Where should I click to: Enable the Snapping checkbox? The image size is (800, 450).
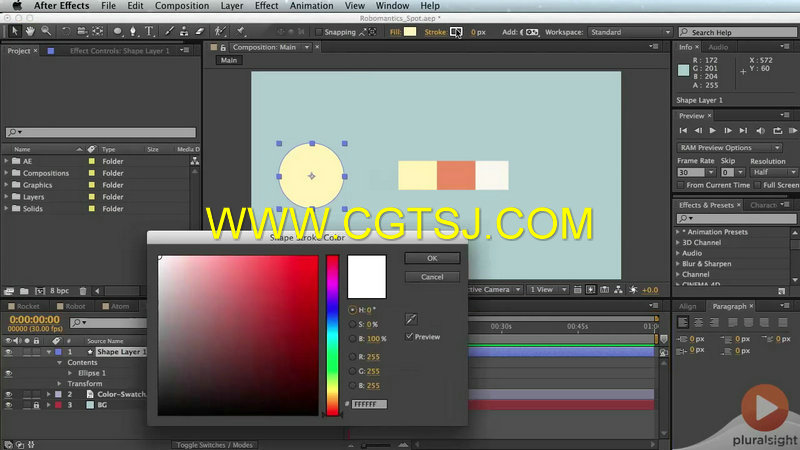pos(319,32)
